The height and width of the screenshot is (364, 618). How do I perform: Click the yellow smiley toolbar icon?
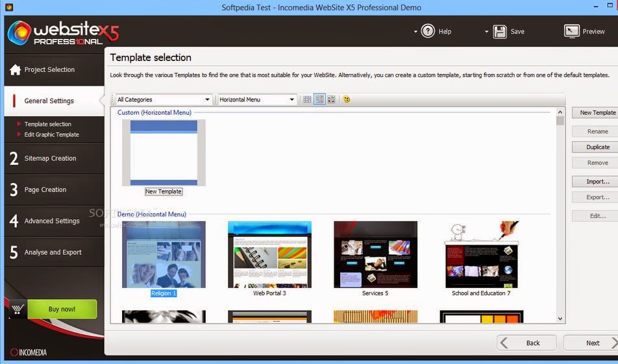coord(347,100)
